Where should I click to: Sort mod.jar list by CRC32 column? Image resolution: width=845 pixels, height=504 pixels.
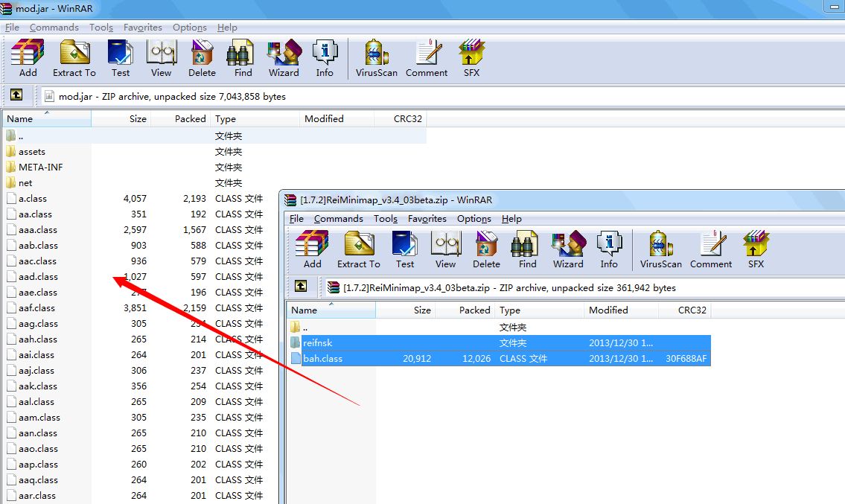pyautogui.click(x=400, y=118)
